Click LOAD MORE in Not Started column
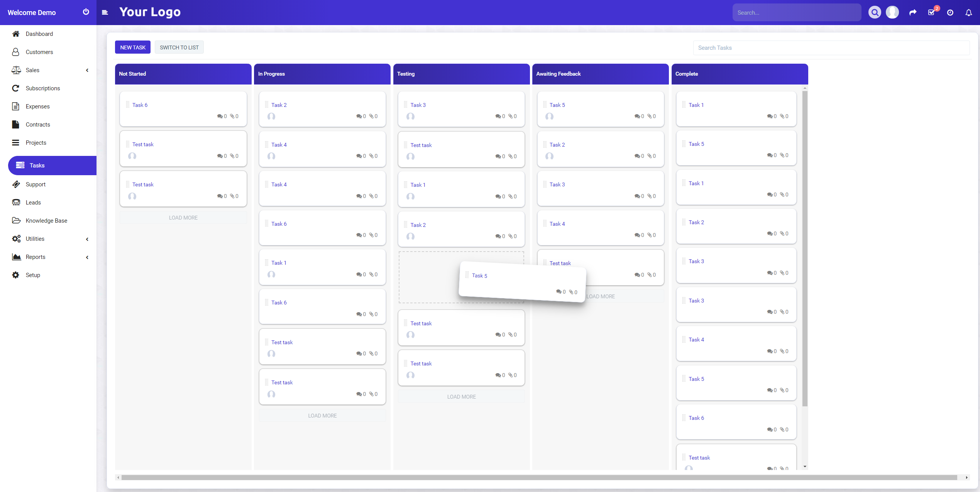 point(183,218)
